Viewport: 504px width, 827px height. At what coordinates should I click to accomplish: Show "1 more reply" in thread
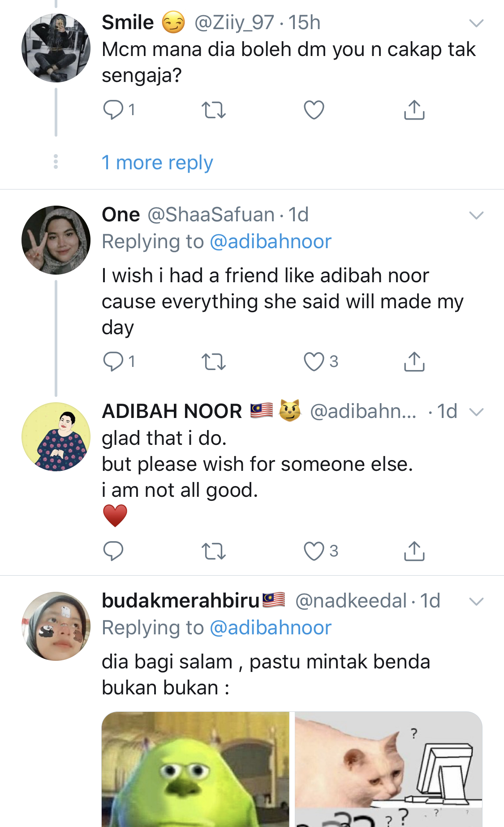coord(157,162)
